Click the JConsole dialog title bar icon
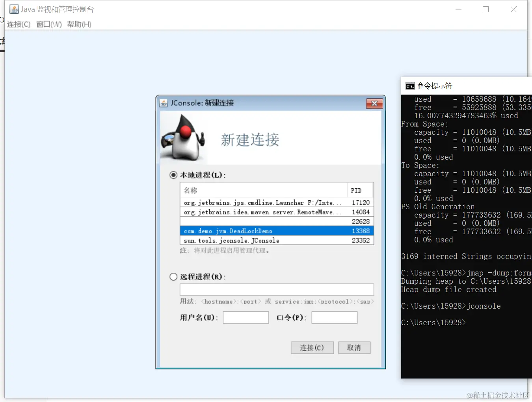Image resolution: width=532 pixels, height=402 pixels. tap(164, 103)
